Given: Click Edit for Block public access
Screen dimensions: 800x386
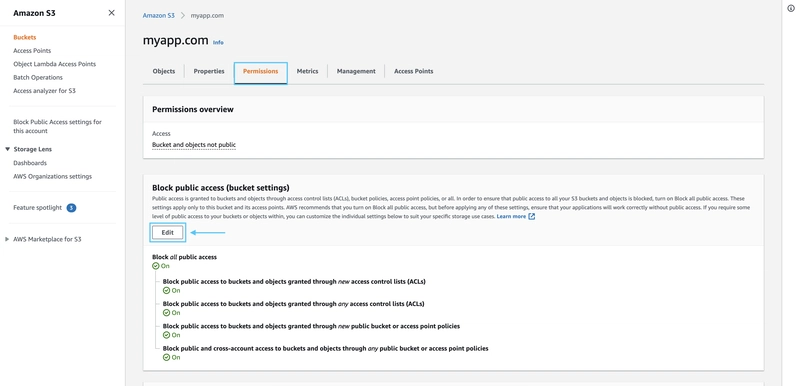Looking at the screenshot, I should [168, 233].
